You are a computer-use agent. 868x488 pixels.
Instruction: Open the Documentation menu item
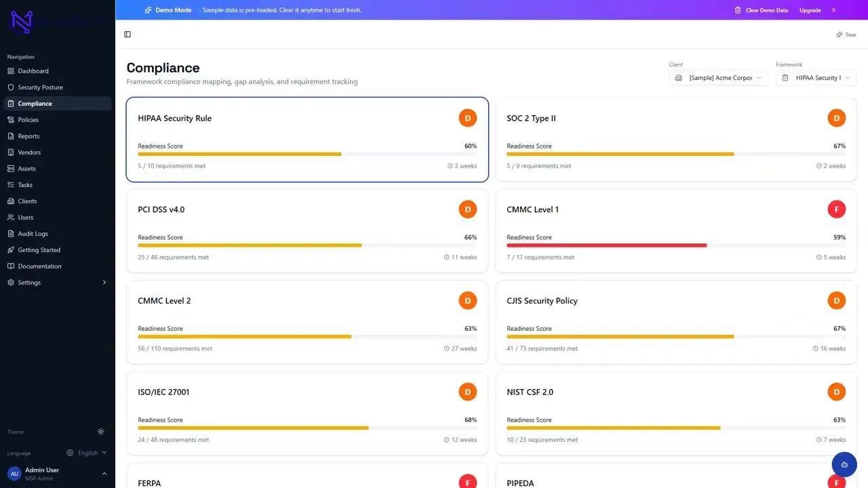58,266
